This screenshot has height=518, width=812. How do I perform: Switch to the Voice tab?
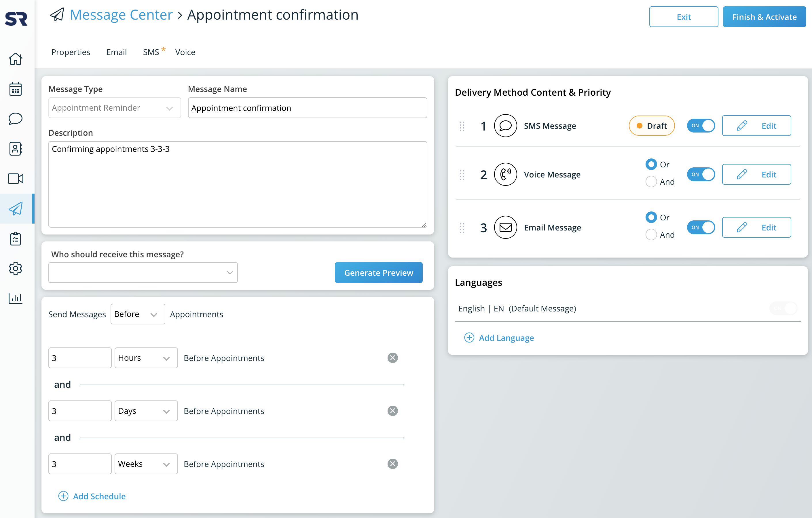pos(185,52)
